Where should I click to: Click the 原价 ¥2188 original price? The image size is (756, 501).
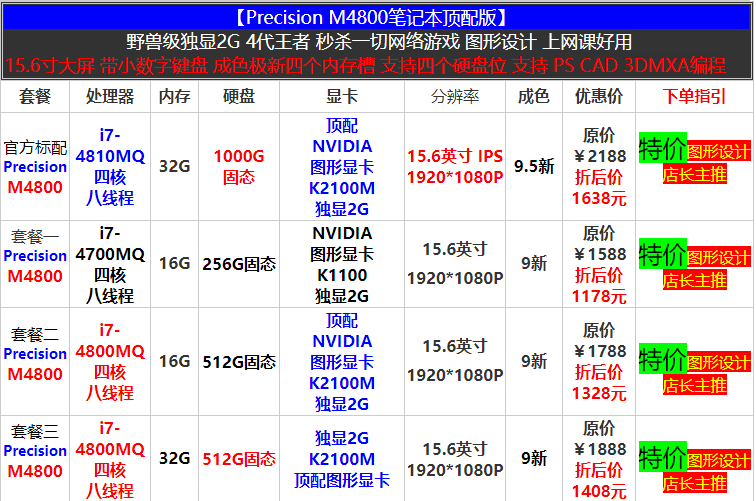(x=599, y=146)
